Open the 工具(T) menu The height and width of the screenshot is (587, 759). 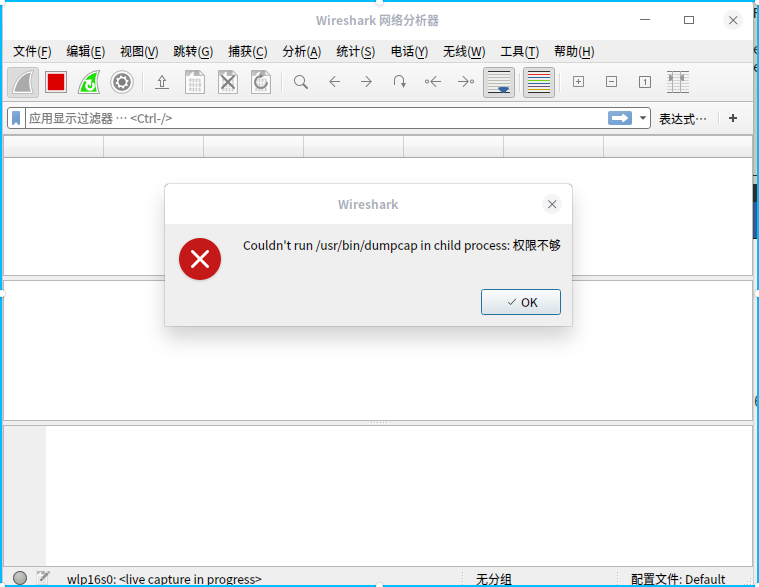(519, 51)
